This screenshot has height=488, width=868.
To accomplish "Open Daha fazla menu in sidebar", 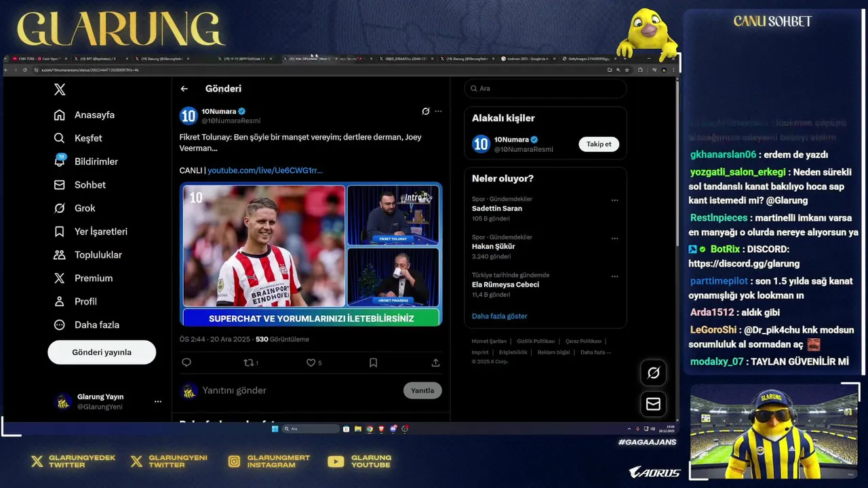I will (87, 325).
